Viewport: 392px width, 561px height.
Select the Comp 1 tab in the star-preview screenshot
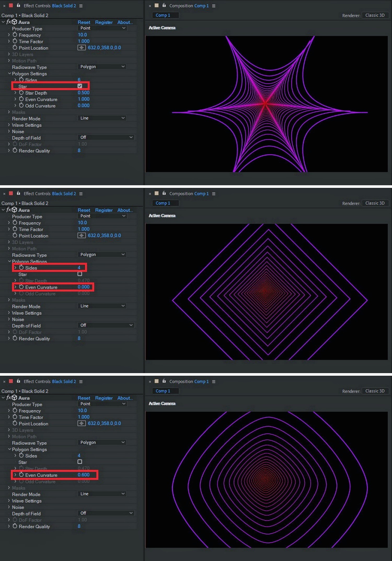pyautogui.click(x=165, y=15)
